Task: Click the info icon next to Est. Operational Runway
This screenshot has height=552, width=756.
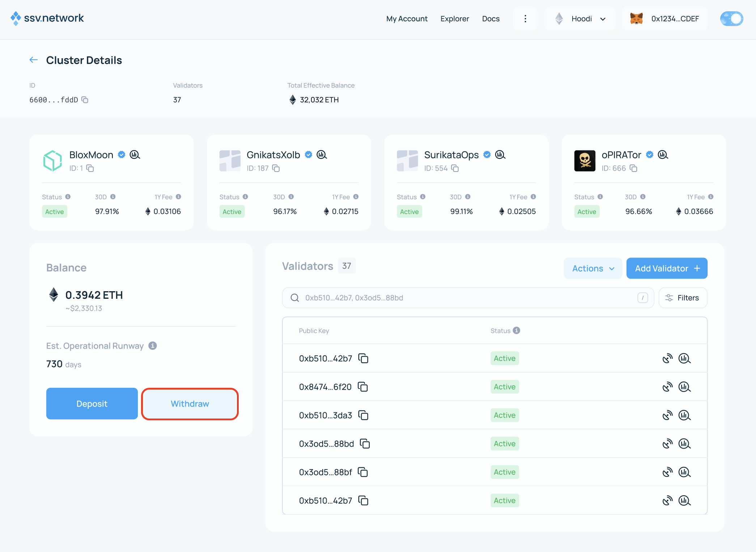Action: (152, 346)
